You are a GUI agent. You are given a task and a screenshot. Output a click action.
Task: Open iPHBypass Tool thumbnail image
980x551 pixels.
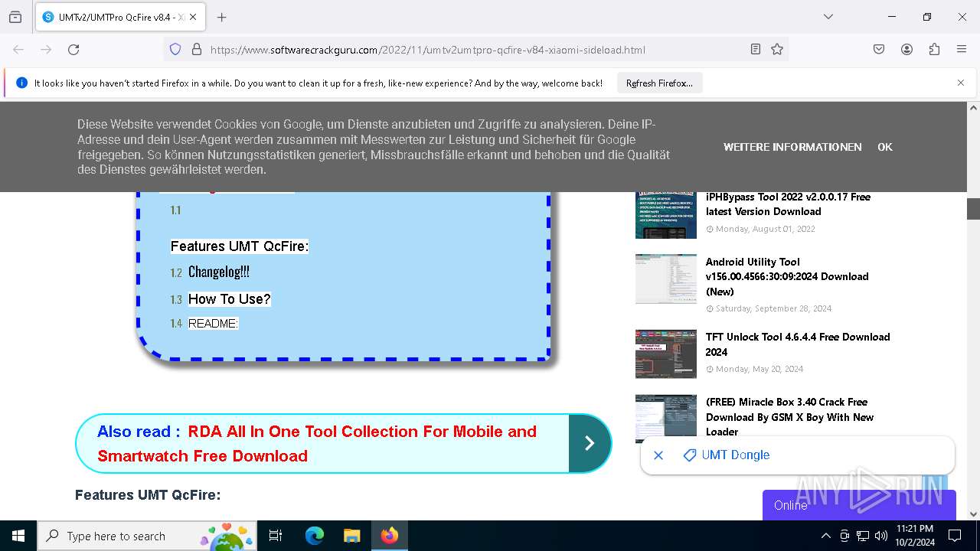(x=666, y=214)
